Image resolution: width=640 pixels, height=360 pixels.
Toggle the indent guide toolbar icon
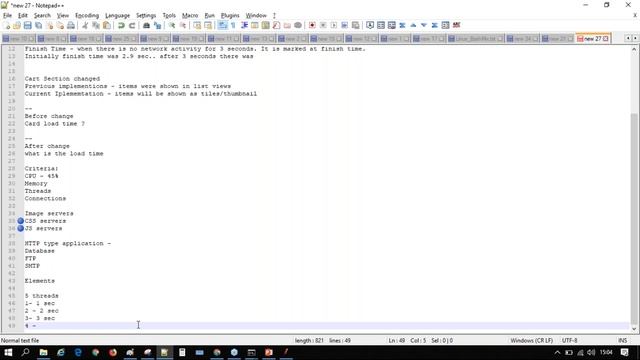[x=244, y=25]
